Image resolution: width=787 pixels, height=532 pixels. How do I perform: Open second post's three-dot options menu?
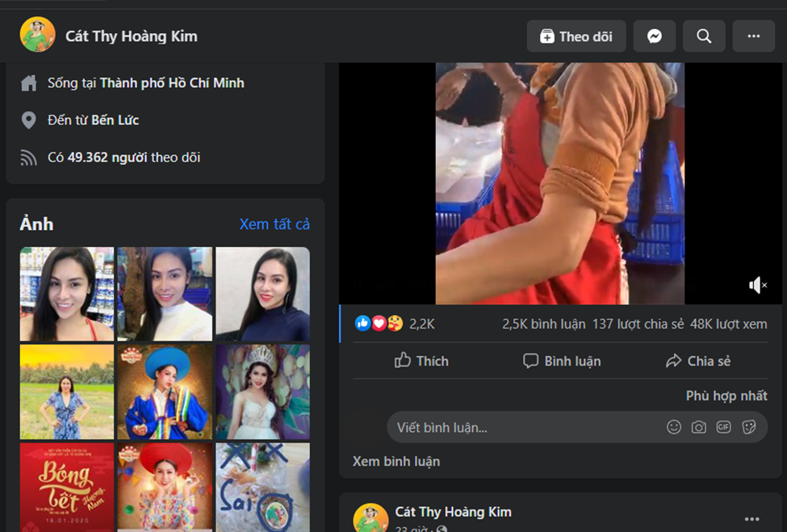tap(751, 519)
